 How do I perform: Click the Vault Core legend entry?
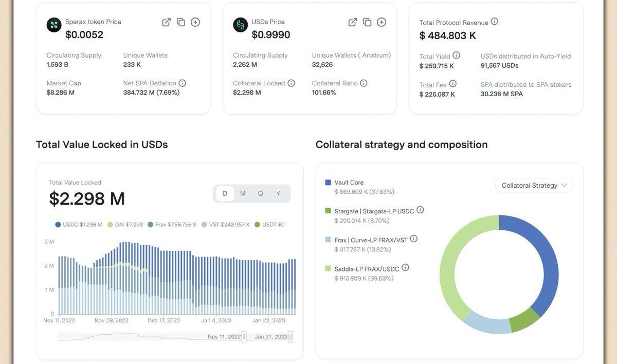point(348,183)
